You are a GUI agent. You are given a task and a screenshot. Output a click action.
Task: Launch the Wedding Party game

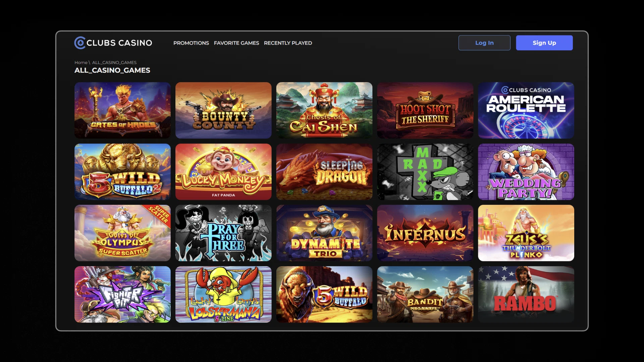[x=526, y=172]
